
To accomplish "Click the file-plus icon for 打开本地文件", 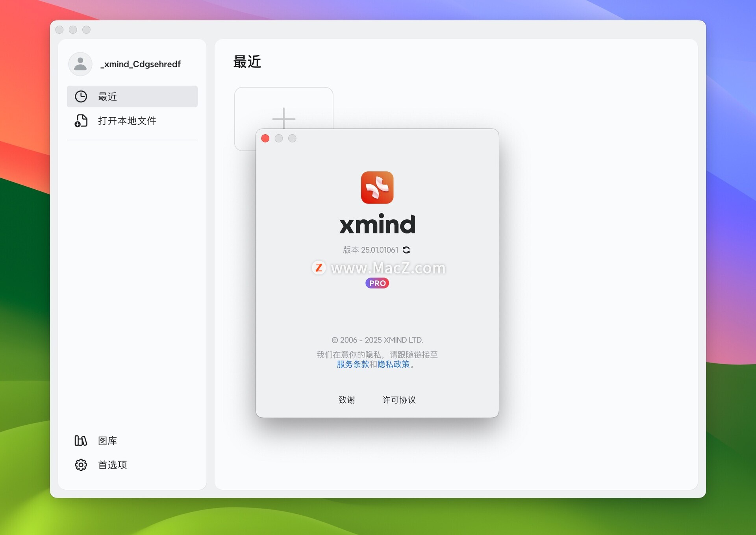I will tap(81, 120).
